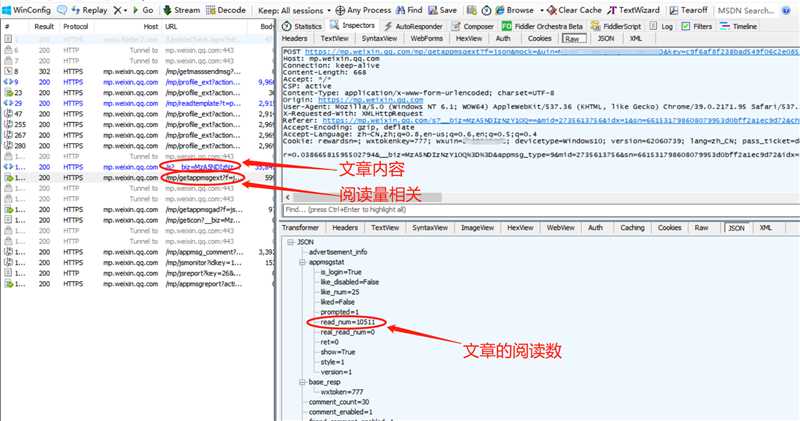The height and width of the screenshot is (421, 800).
Task: Select /mp/geticon session row
Action: (x=138, y=220)
